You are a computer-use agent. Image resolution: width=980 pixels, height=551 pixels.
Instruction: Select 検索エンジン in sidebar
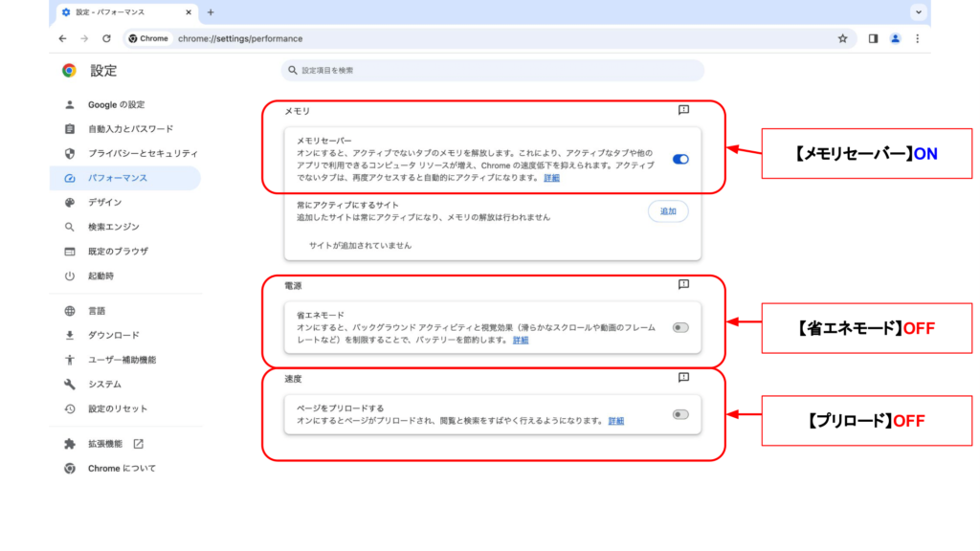[x=113, y=227]
